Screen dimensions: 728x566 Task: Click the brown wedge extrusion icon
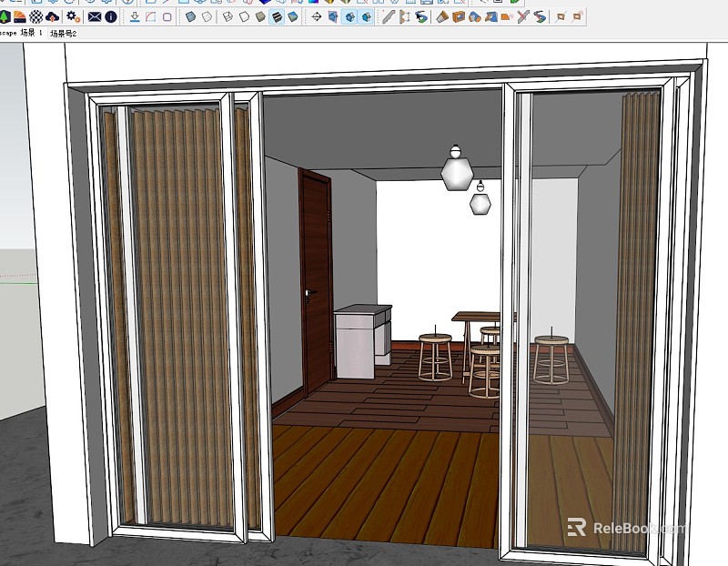coord(442,17)
